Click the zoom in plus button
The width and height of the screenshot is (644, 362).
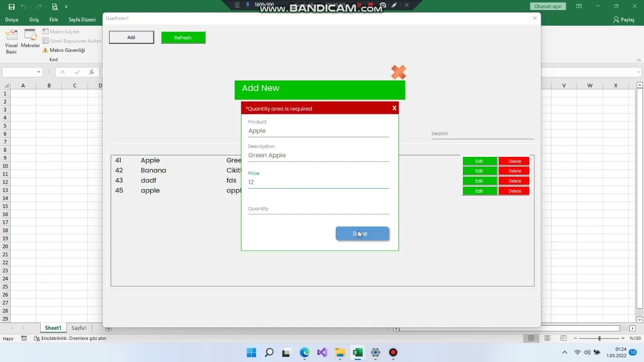(623, 338)
